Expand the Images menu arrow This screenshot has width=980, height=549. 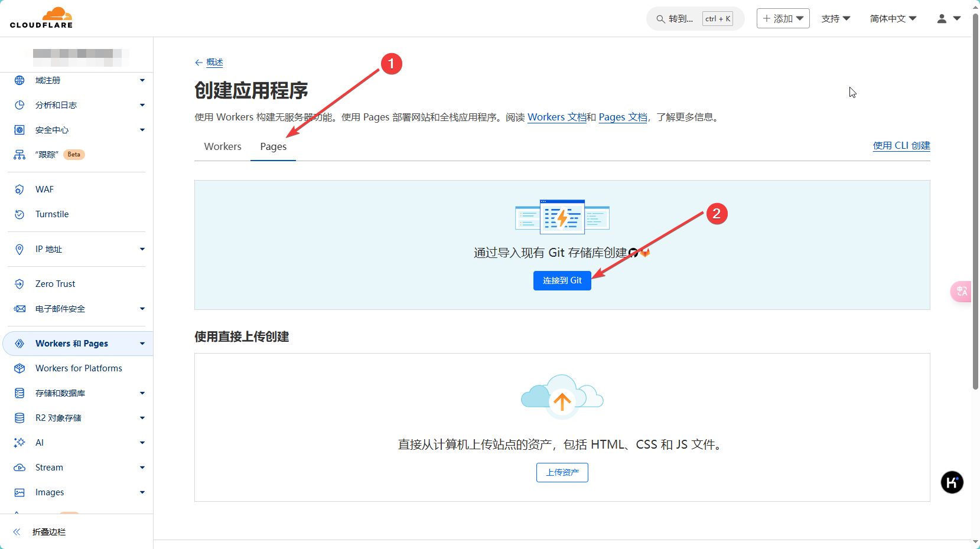(x=142, y=492)
